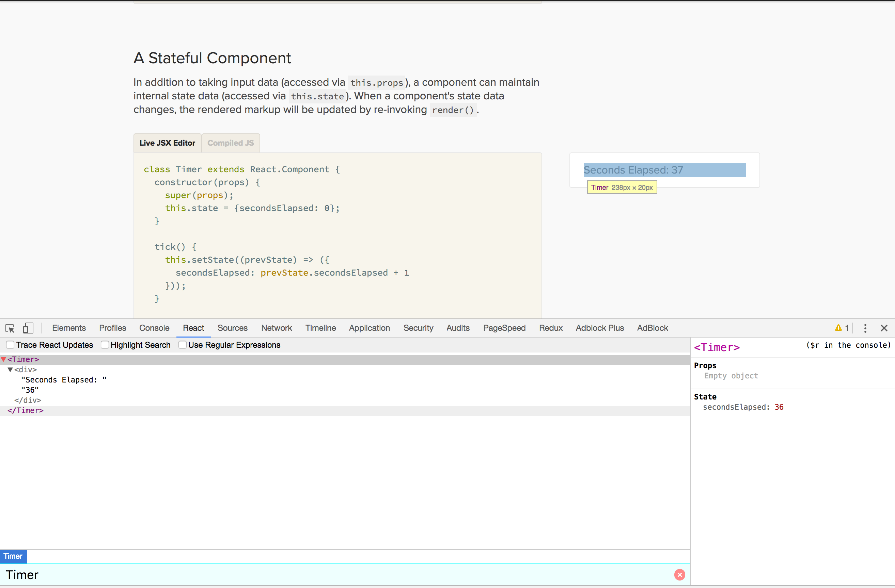Screen dimensions: 895x588
Task: Select the "Seconds Elapsed: " text node
Action: tap(64, 380)
